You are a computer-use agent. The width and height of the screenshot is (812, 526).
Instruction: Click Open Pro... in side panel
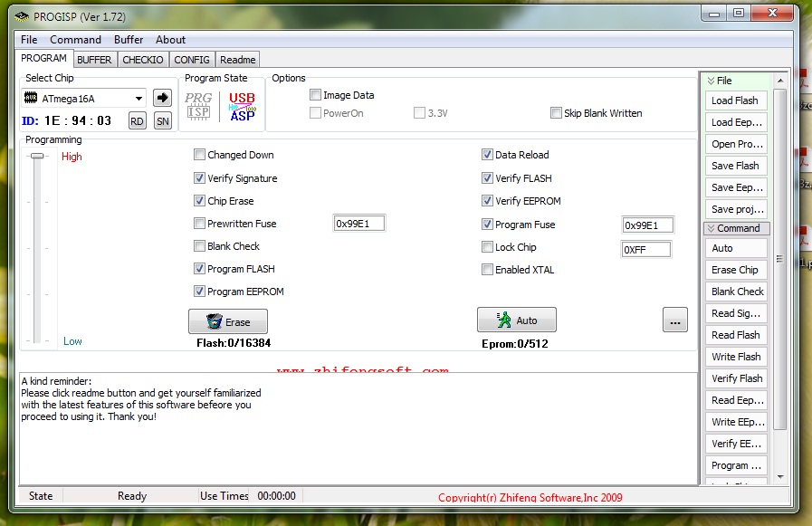pyautogui.click(x=736, y=144)
